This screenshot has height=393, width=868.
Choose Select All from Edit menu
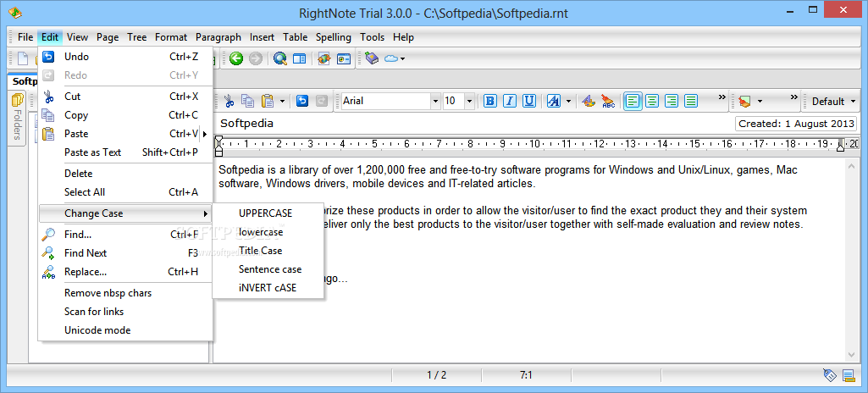pos(125,192)
